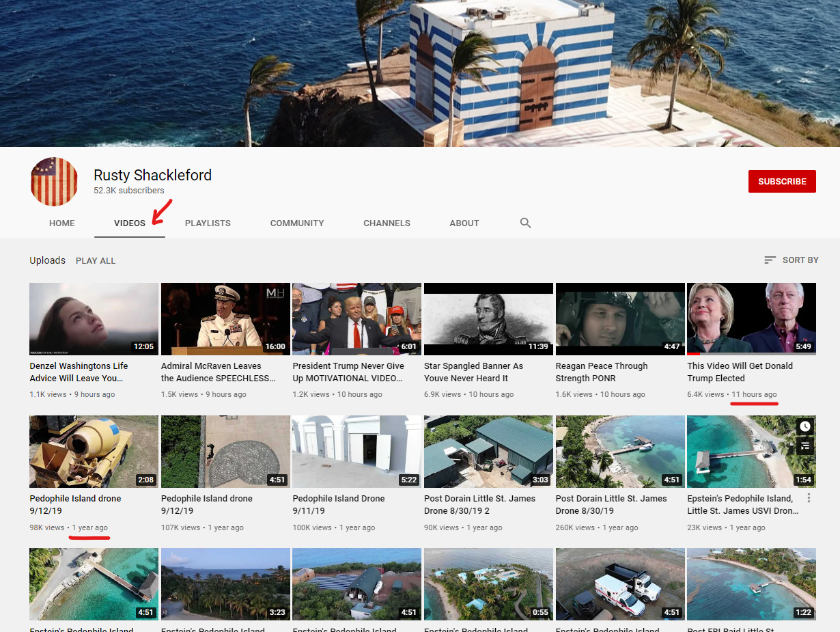Click title 'Pedophile Island Drone 9/11/19'
Viewport: 840px width, 632px height.
339,505
